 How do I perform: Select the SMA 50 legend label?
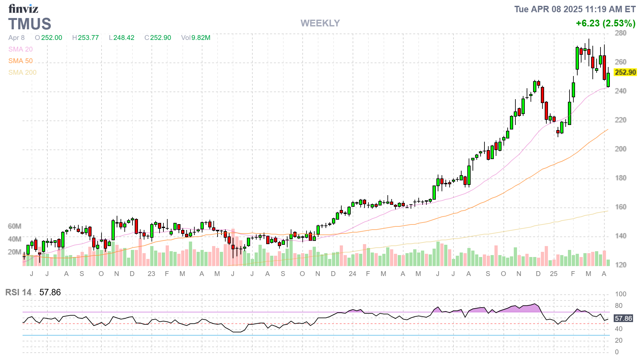point(20,61)
